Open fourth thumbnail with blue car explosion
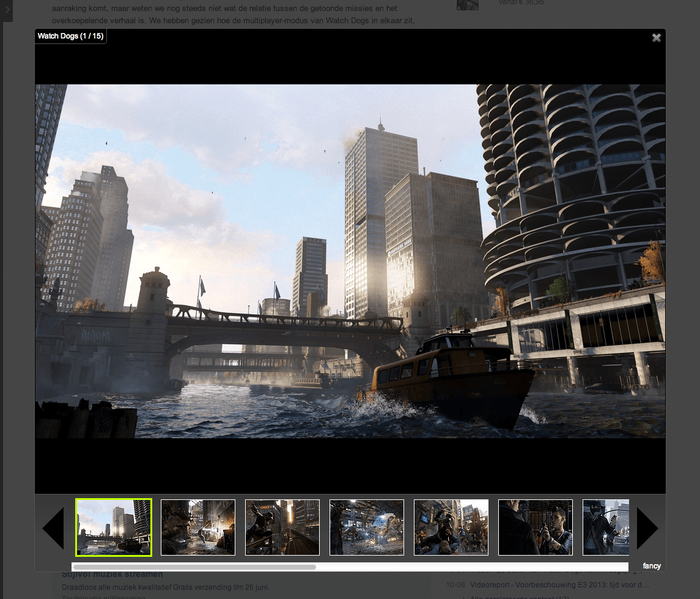This screenshot has height=599, width=700. (367, 527)
